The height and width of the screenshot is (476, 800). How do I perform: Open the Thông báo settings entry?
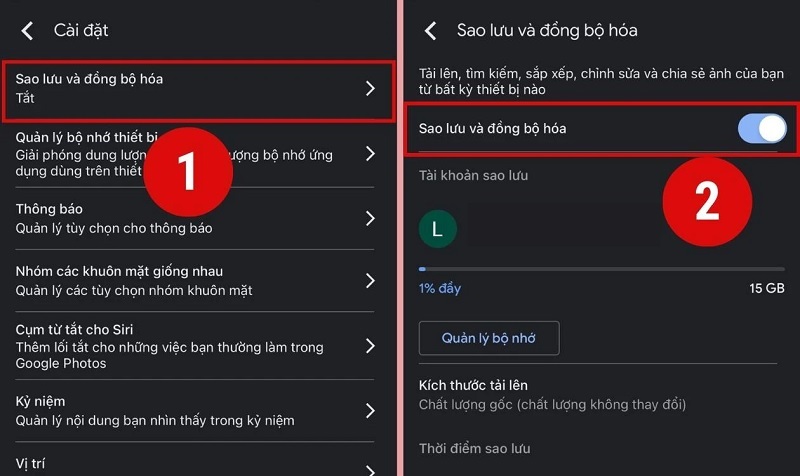195,218
